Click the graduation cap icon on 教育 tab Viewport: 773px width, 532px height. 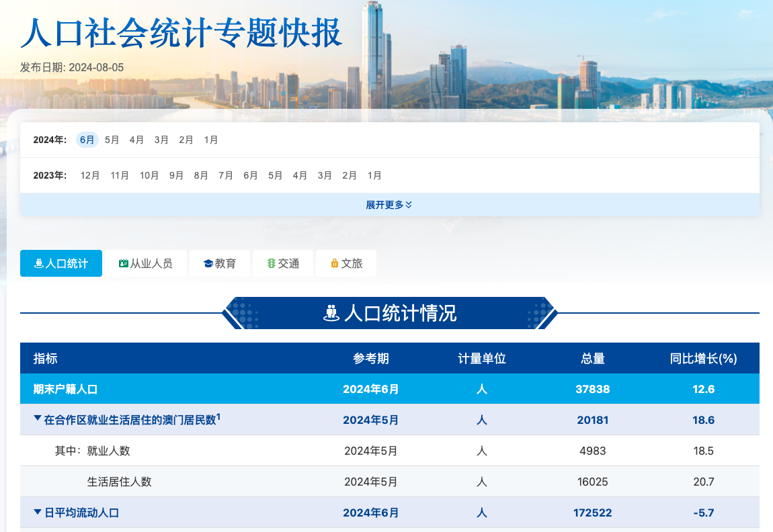208,264
